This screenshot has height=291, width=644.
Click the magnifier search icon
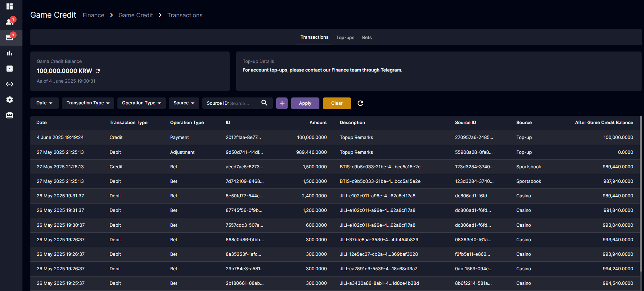click(x=265, y=103)
